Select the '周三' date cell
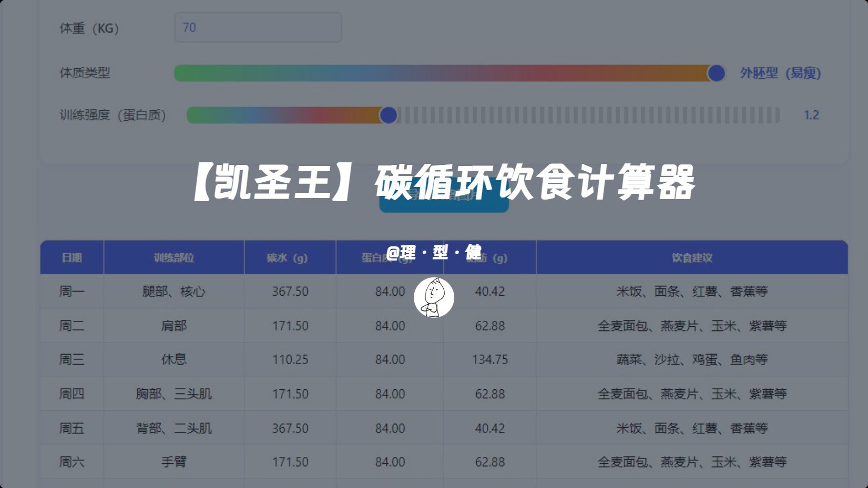868x488 pixels. pos(72,359)
